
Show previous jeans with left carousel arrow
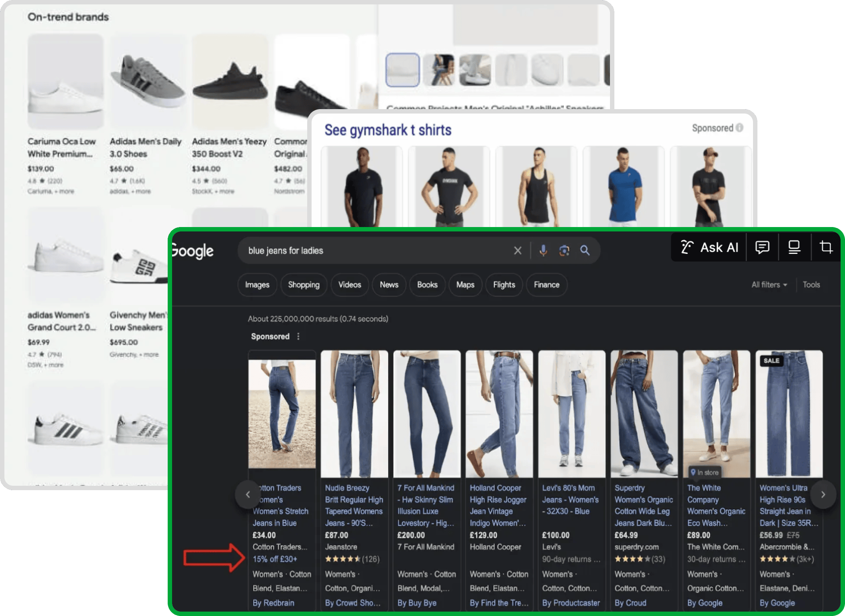[248, 495]
